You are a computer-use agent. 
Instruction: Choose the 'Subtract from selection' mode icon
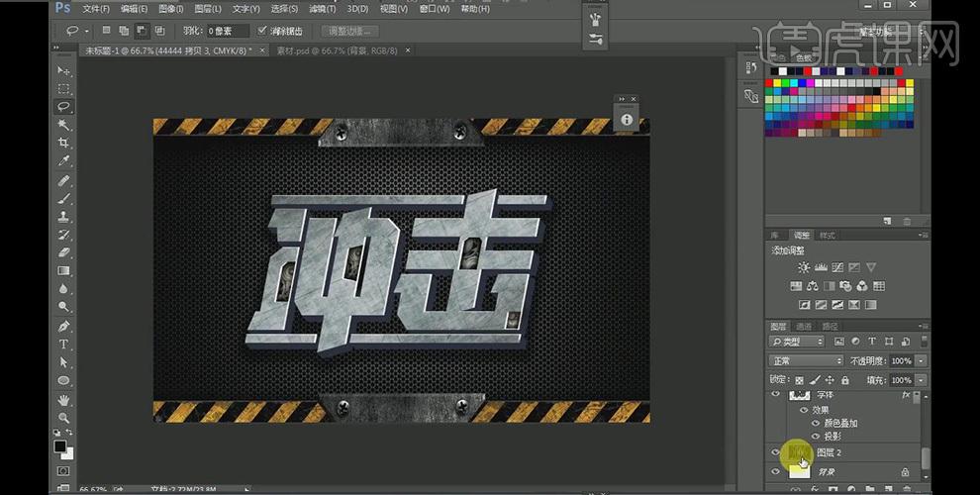coord(142,30)
